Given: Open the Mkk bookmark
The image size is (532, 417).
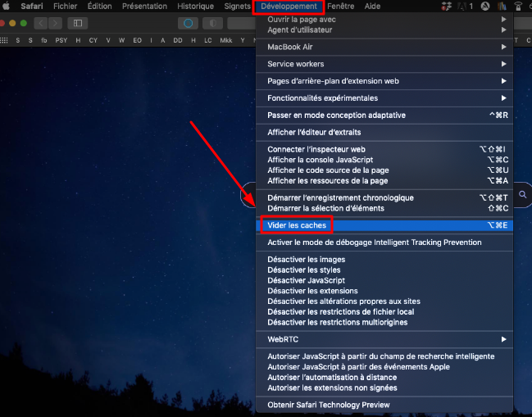Looking at the screenshot, I should 226,40.
